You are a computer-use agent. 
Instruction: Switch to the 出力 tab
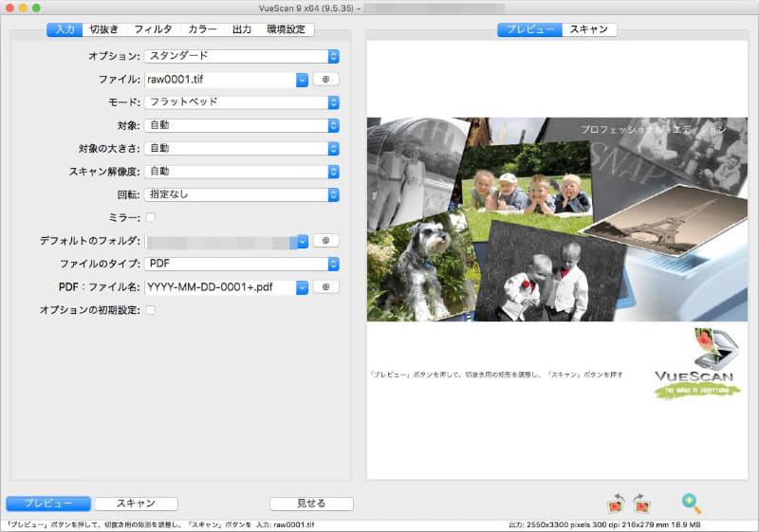[x=242, y=29]
